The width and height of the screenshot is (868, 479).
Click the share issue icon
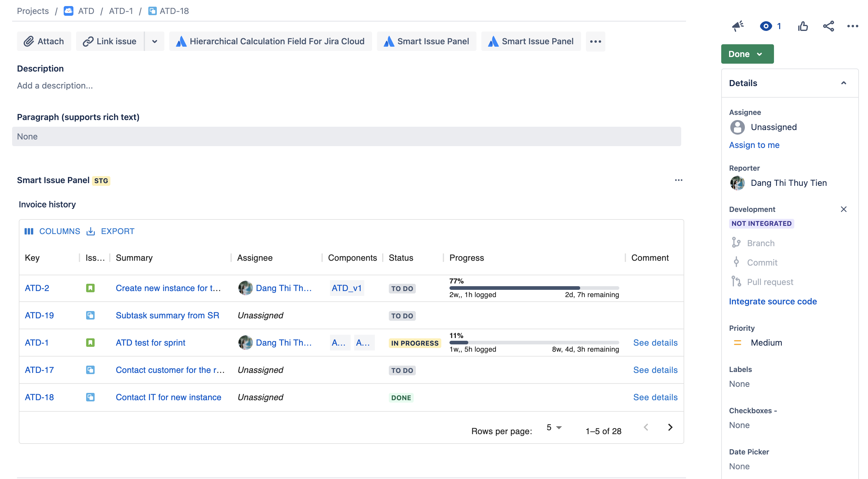(828, 26)
